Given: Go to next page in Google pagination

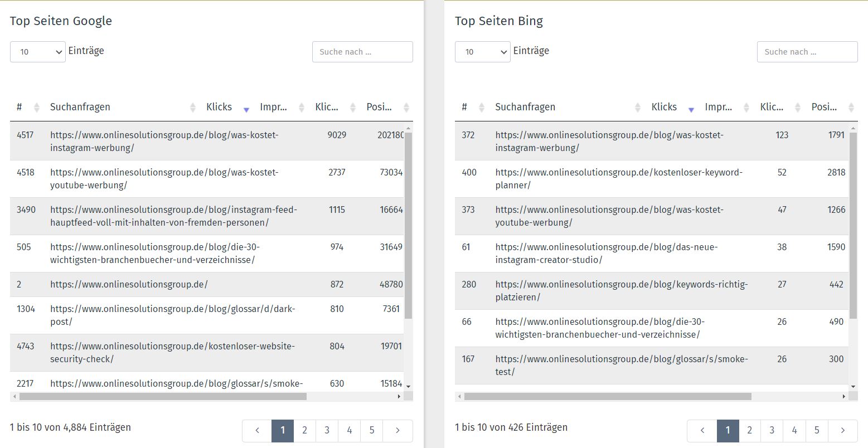Looking at the screenshot, I should [x=397, y=430].
